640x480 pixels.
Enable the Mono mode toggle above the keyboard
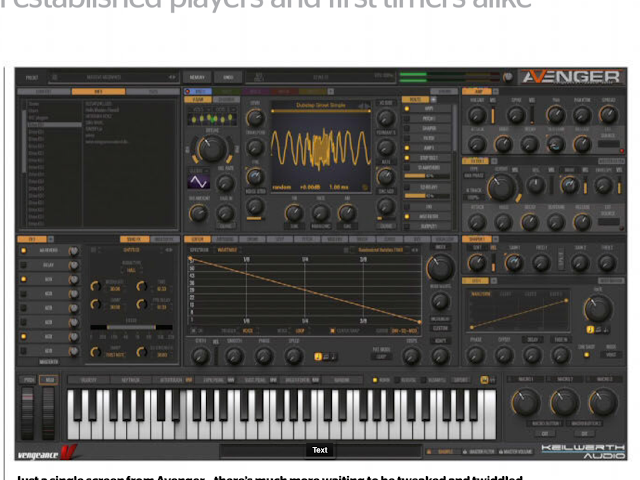click(x=375, y=380)
